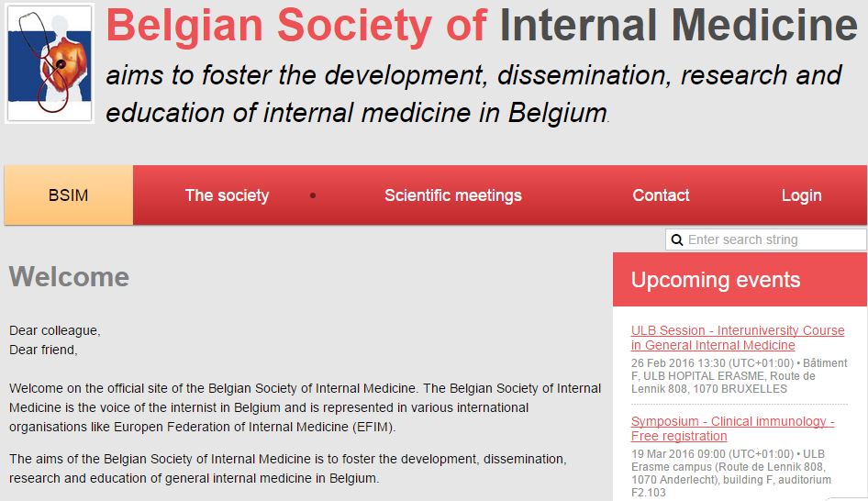Go to the Contact page
The width and height of the screenshot is (868, 501).
[661, 195]
